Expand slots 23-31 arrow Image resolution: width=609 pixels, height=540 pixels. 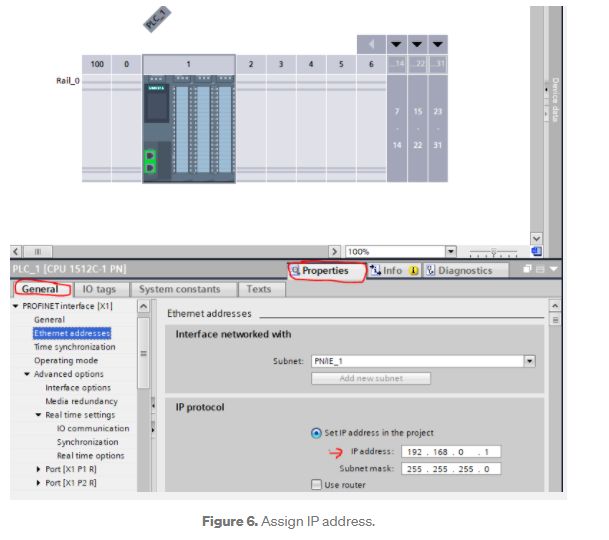(x=438, y=44)
